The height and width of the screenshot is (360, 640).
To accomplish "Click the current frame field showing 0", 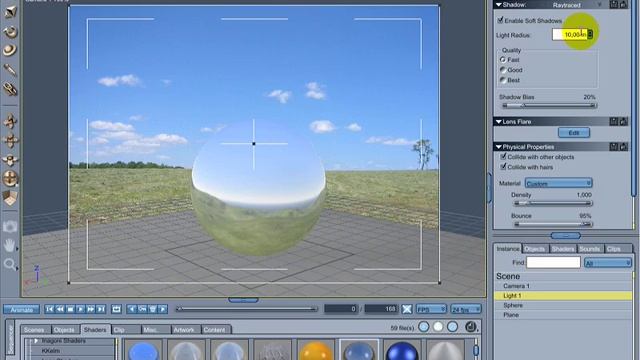I will pos(341,309).
